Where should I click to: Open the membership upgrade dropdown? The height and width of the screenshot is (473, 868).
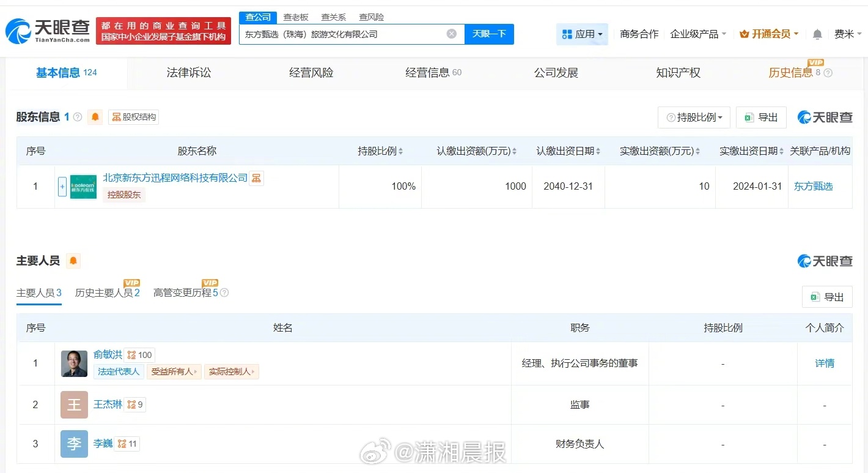[x=769, y=34]
